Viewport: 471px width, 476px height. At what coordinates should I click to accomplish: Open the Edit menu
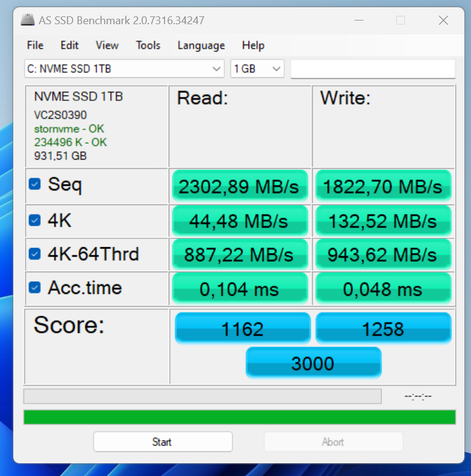tap(70, 45)
